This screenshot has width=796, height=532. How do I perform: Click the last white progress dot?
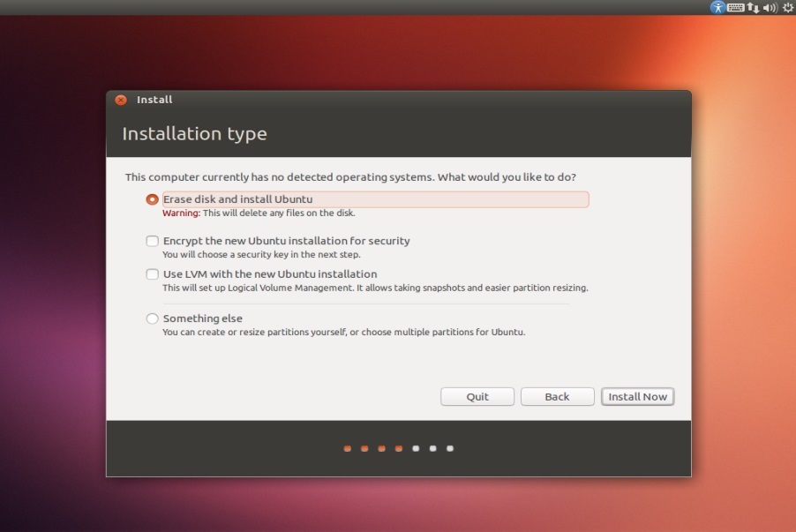coord(450,448)
